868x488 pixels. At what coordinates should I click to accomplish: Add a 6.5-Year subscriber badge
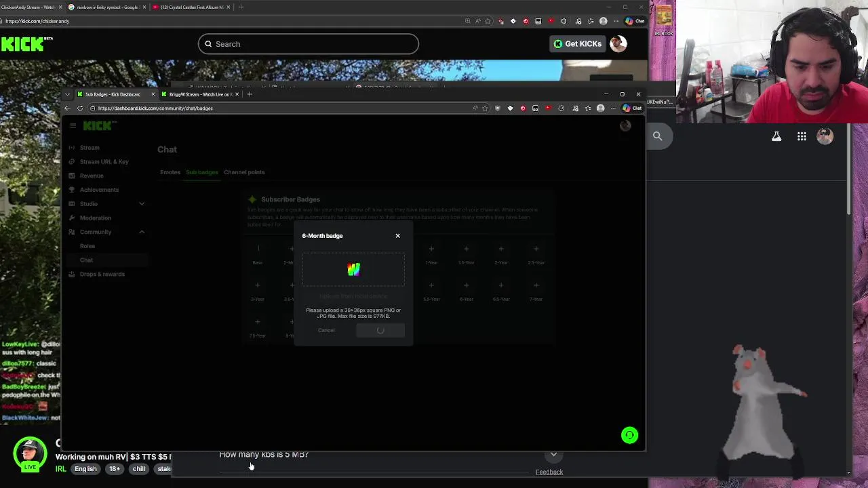point(501,285)
